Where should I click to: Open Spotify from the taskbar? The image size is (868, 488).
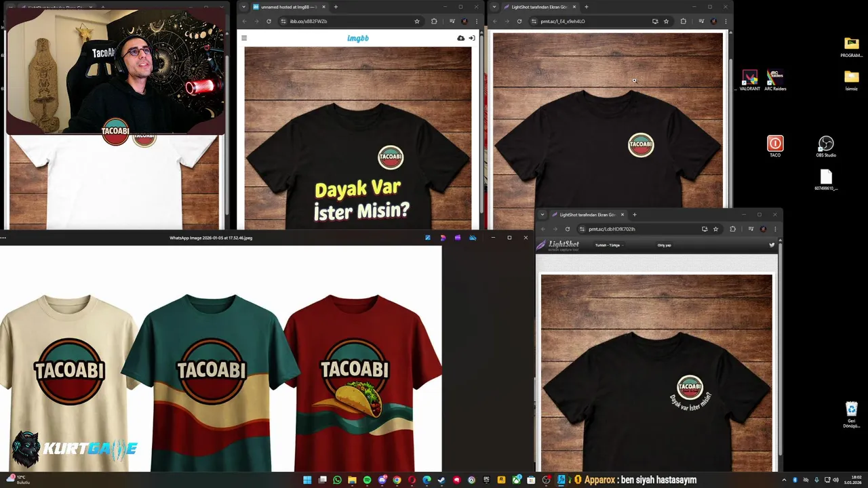coord(367,480)
